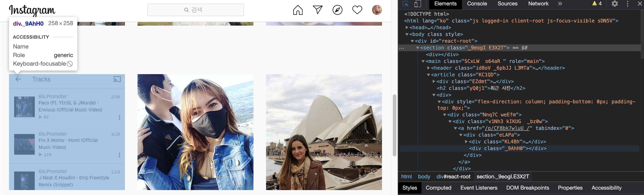Open the selected section's three-dot actions

[x=402, y=48]
